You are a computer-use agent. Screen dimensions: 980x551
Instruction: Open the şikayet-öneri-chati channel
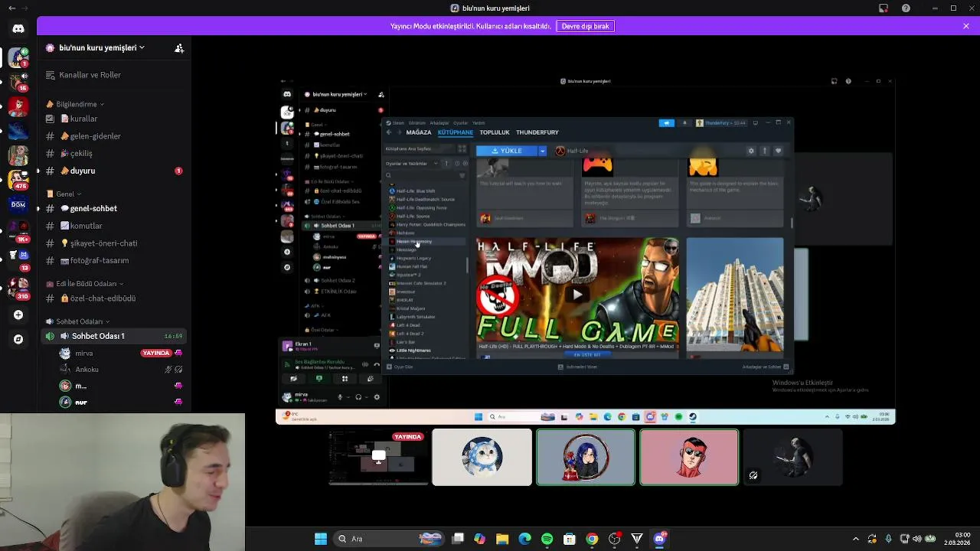pyautogui.click(x=113, y=243)
